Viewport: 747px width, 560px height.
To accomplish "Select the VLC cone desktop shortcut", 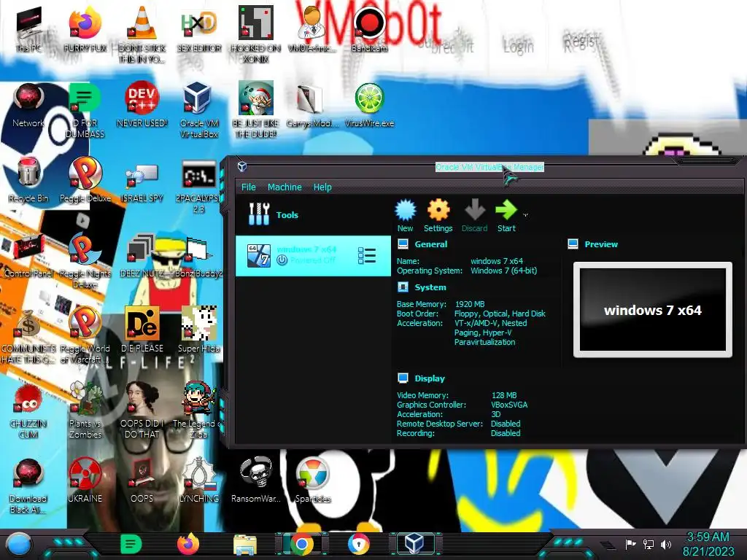I will [x=142, y=35].
